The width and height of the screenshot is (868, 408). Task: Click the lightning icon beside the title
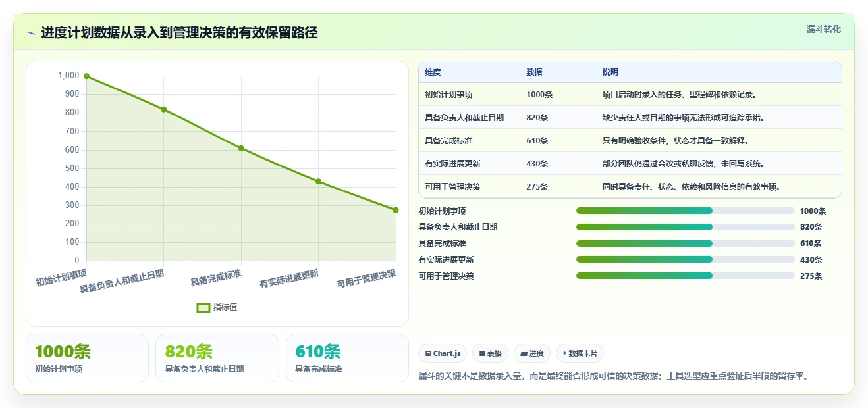pyautogui.click(x=32, y=33)
